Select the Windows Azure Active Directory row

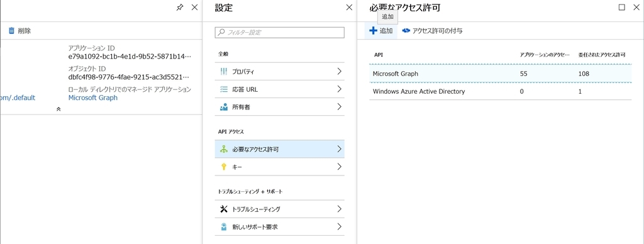(500, 92)
